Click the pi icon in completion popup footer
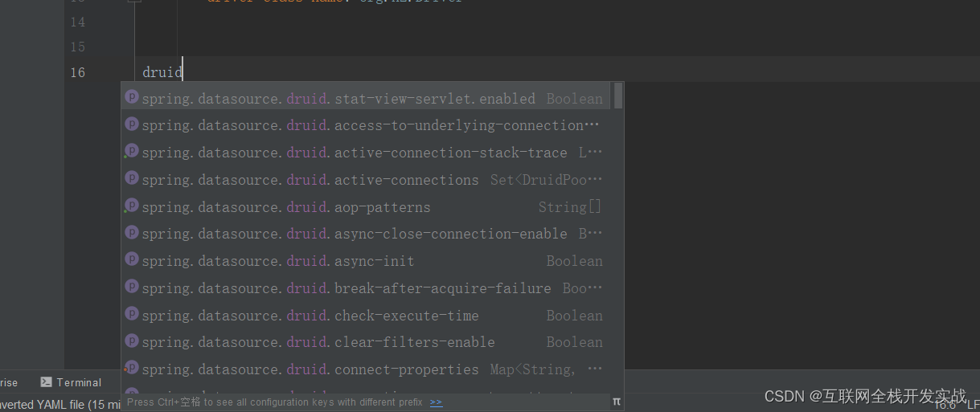Viewport: 980px width, 412px height. [x=617, y=402]
